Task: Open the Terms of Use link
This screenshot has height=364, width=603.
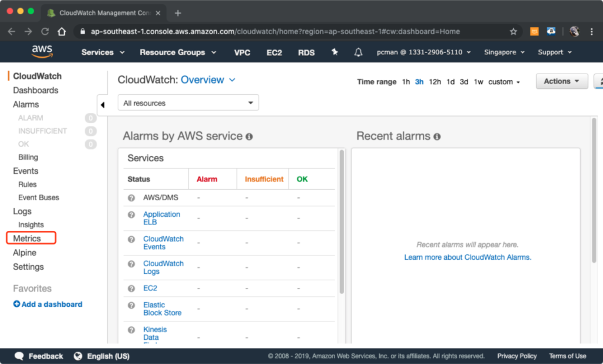Action: coord(568,356)
